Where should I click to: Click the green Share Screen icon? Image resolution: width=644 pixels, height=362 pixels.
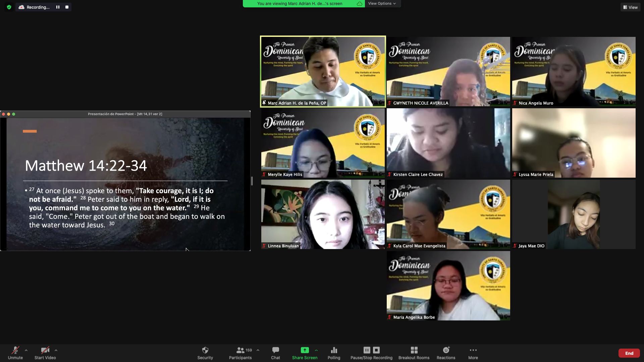(x=305, y=350)
